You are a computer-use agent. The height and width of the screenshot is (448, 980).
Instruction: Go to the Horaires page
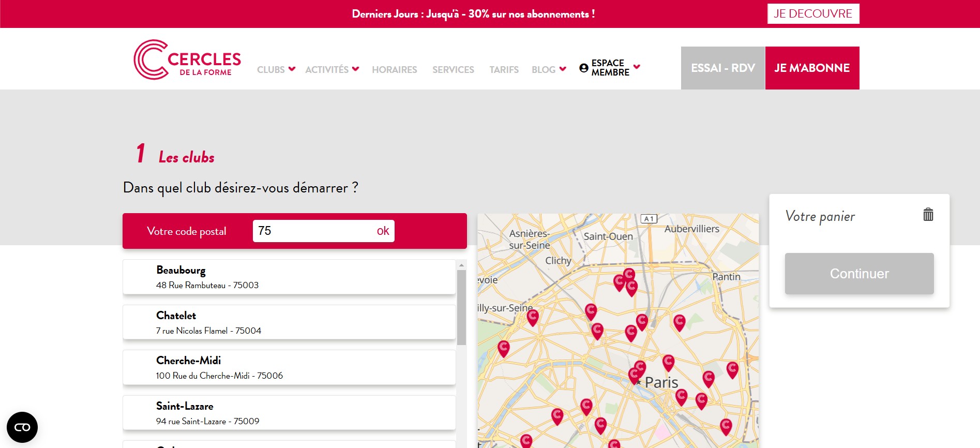pos(395,69)
